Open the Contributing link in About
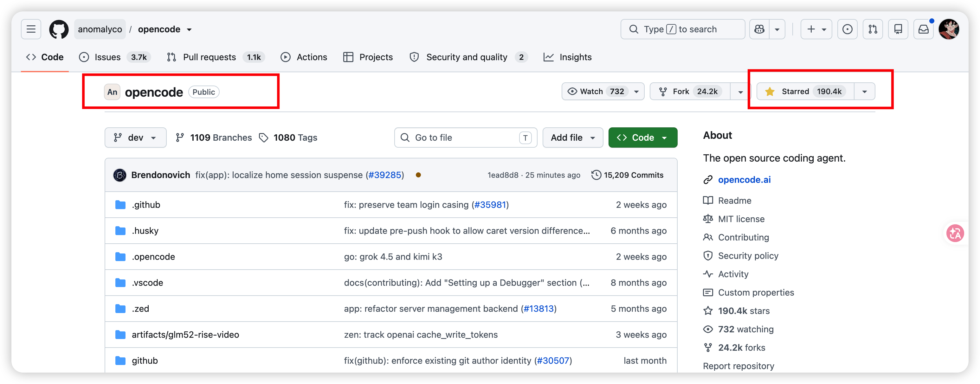This screenshot has width=980, height=384. point(743,238)
